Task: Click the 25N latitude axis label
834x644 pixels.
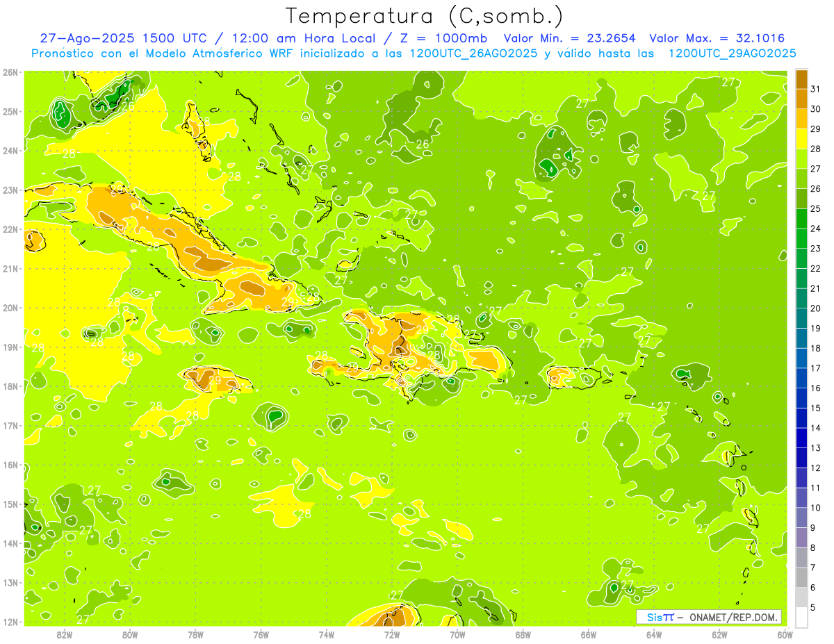Action: click(x=10, y=111)
